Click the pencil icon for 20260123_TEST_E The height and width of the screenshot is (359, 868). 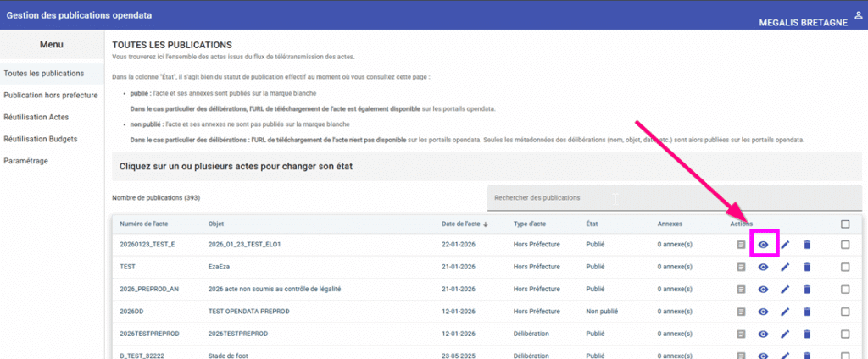[785, 244]
